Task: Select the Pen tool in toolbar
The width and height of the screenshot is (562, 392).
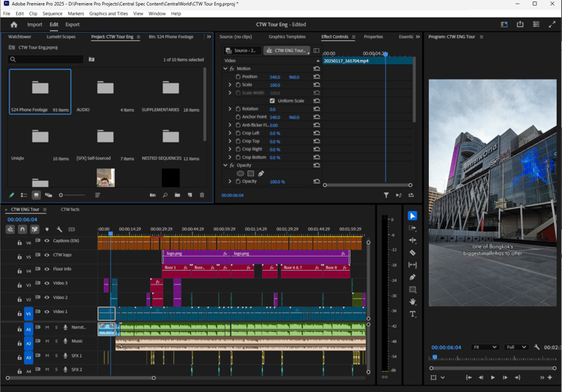Action: click(x=413, y=277)
